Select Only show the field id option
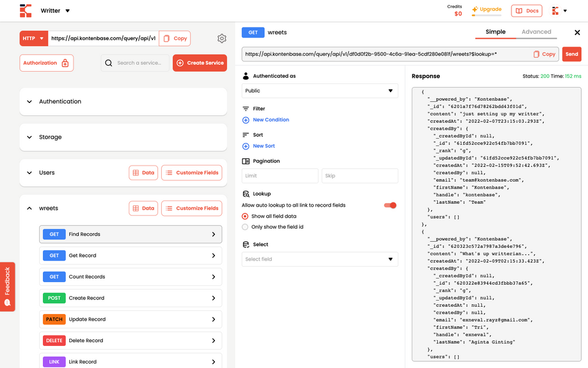 245,227
